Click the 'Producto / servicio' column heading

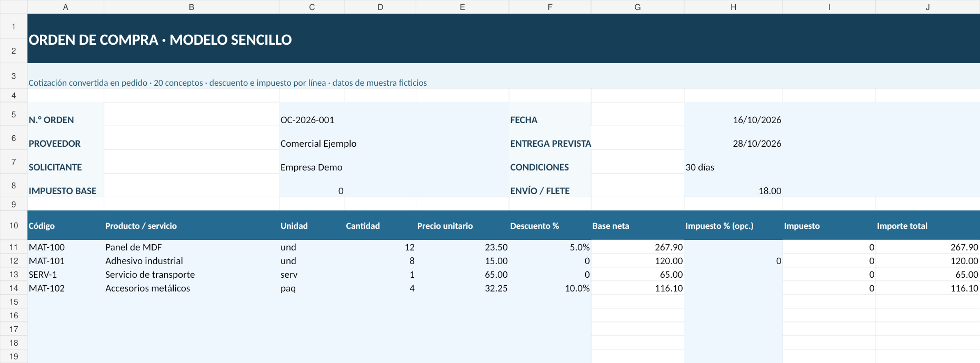click(x=192, y=226)
